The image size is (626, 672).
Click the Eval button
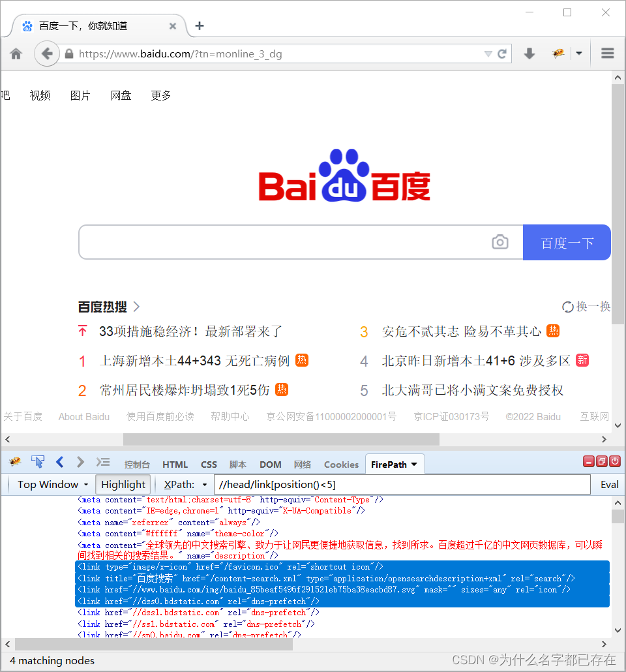pos(609,484)
